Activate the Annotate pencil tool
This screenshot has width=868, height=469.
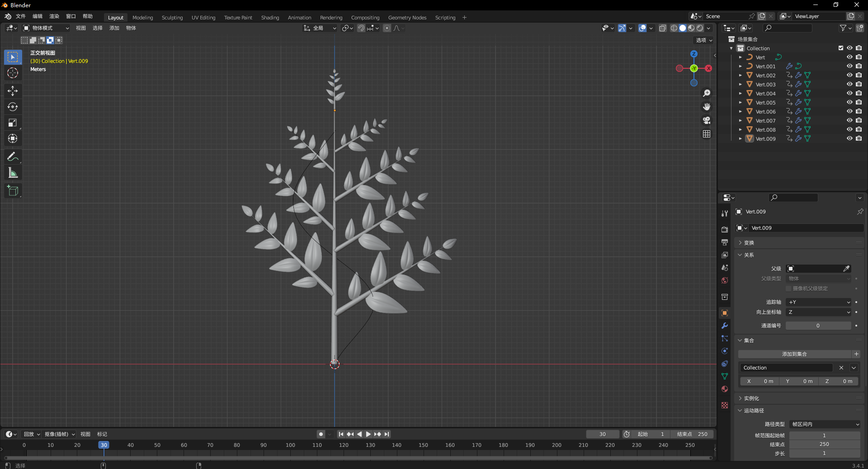(13, 157)
